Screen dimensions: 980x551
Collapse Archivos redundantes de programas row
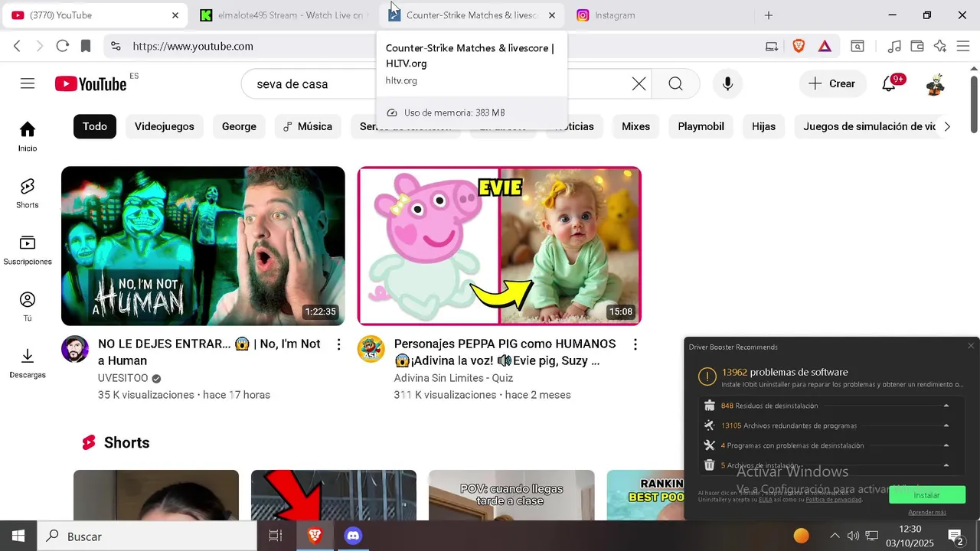coord(946,425)
